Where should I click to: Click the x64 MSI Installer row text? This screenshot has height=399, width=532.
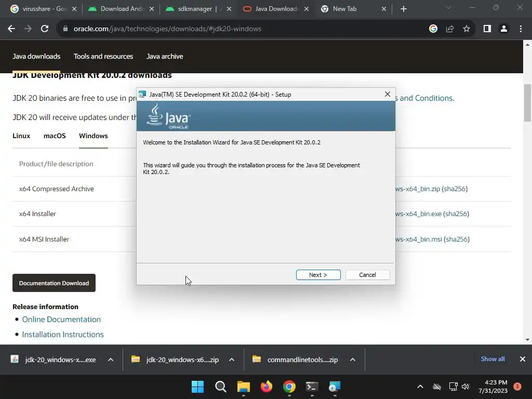pyautogui.click(x=44, y=239)
